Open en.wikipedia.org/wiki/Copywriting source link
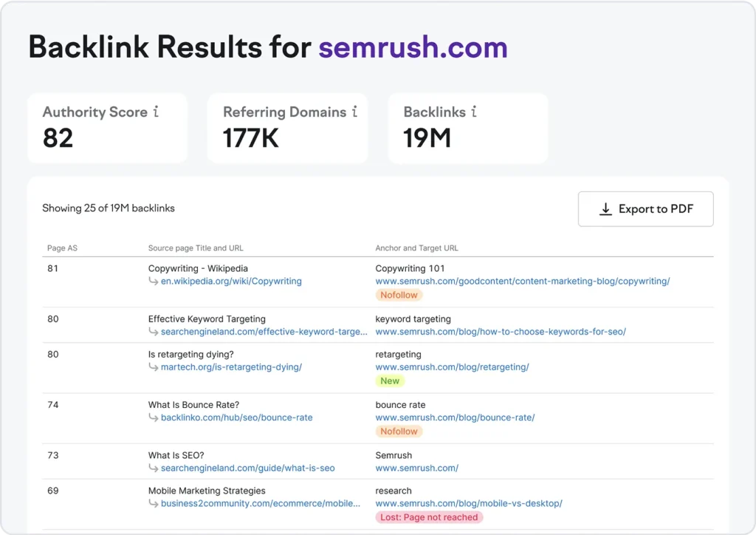The height and width of the screenshot is (535, 756). click(232, 281)
